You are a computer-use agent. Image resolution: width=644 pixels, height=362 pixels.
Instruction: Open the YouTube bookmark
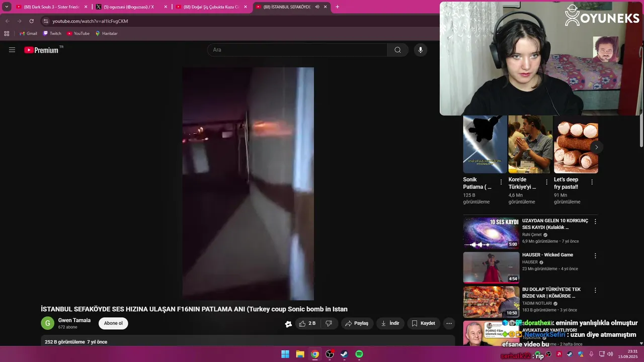click(x=78, y=34)
